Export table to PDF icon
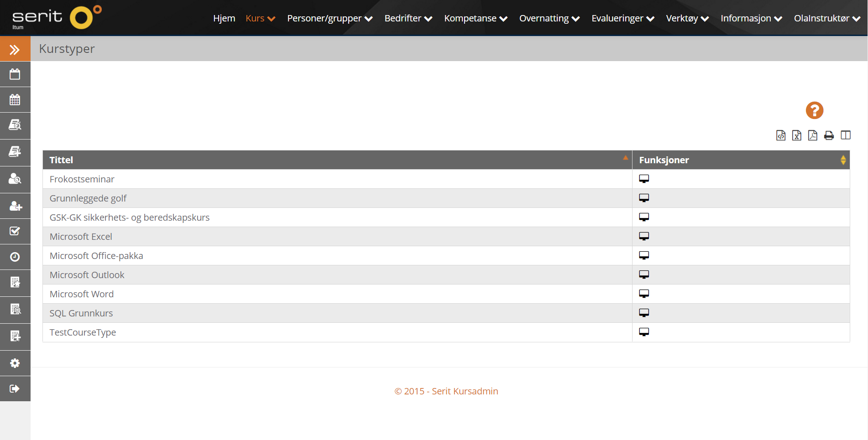868x440 pixels. tap(813, 135)
